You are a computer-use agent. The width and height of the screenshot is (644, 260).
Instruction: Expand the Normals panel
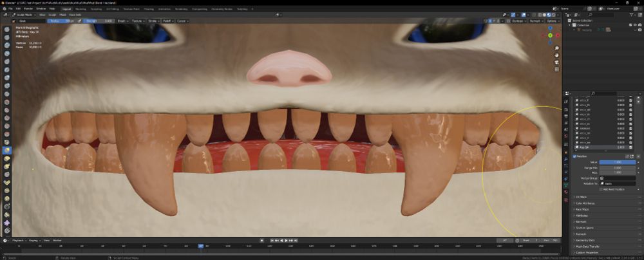pyautogui.click(x=580, y=222)
